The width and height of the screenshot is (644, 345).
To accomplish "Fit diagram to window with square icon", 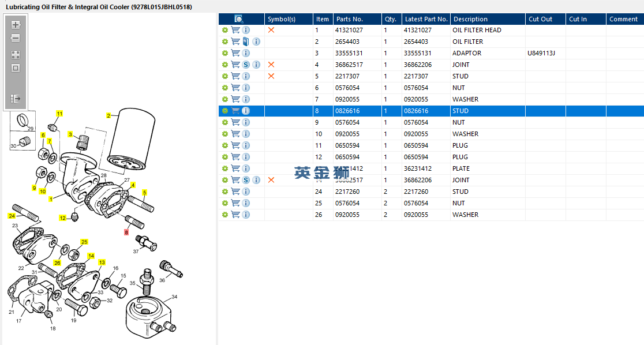I will [16, 68].
